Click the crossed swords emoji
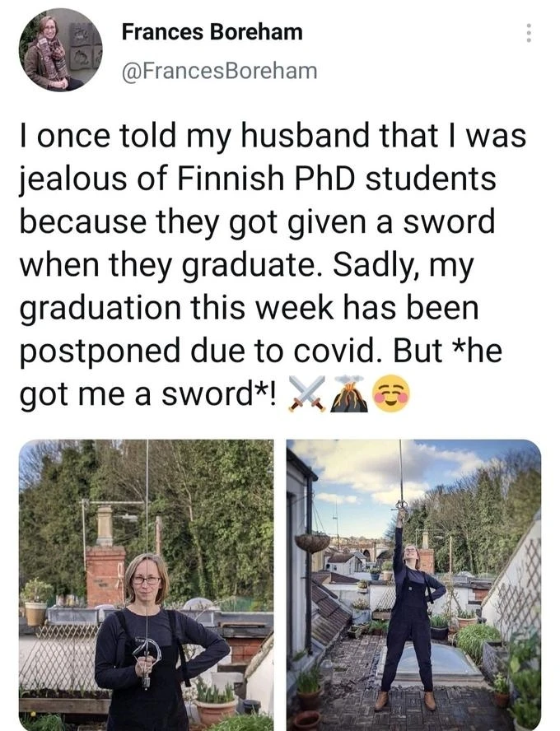This screenshot has height=731, width=560. click(306, 397)
